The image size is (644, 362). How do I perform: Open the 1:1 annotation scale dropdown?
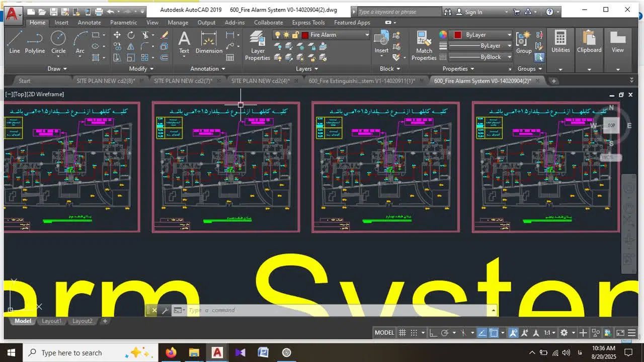pos(549,332)
